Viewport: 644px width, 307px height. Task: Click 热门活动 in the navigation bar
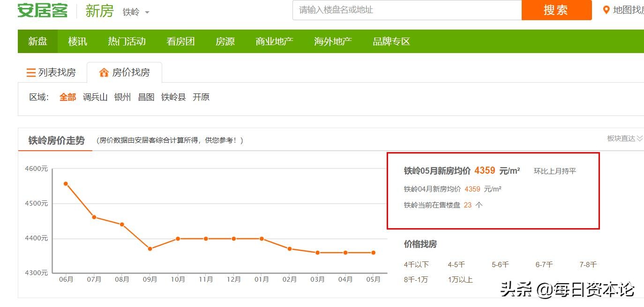[x=127, y=41]
